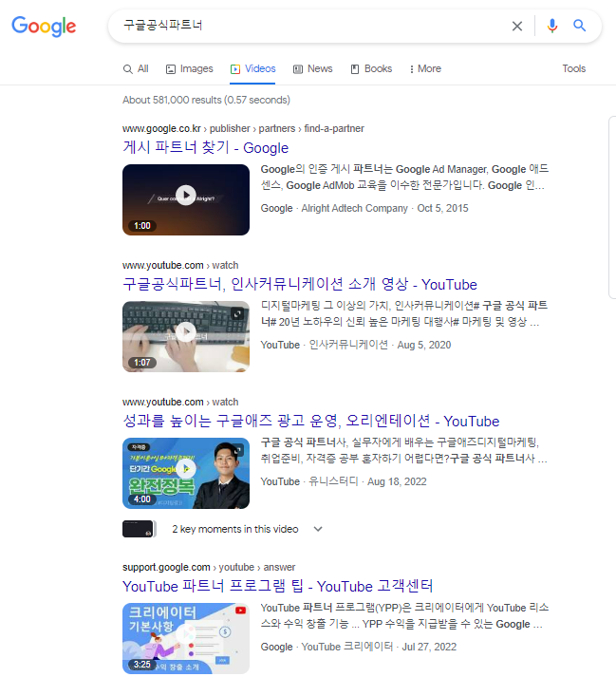616x677 pixels.
Task: Clear the search box with X icon
Action: [516, 27]
